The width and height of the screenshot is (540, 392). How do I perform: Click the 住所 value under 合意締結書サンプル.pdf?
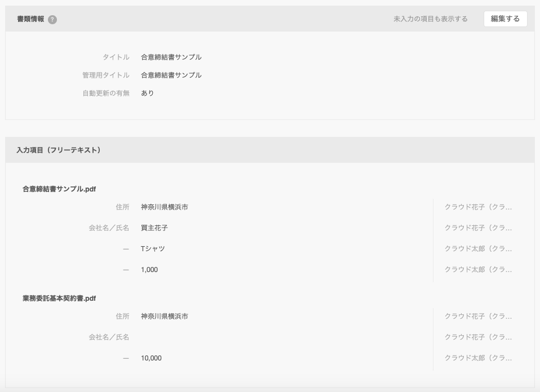pyautogui.click(x=164, y=207)
